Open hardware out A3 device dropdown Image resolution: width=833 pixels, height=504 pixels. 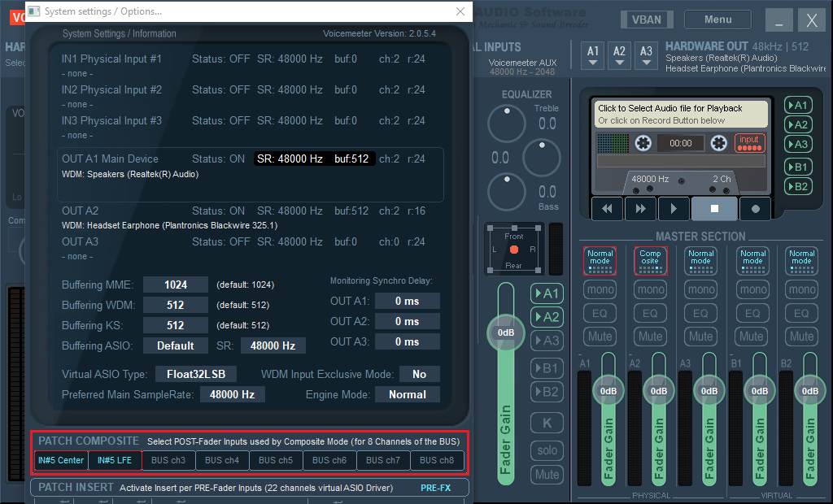coord(646,56)
